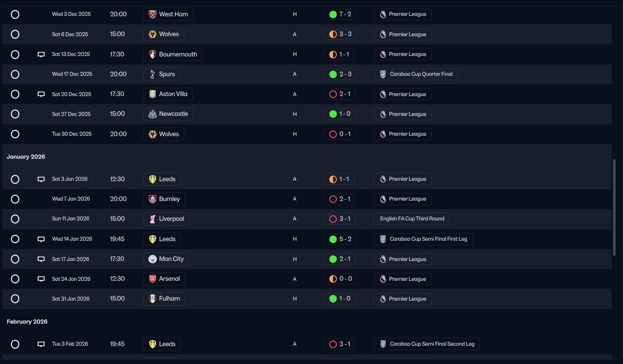Viewport: 623px width, 364px height.
Task: Select the radio circle for West Ham fixture
Action: pyautogui.click(x=15, y=14)
